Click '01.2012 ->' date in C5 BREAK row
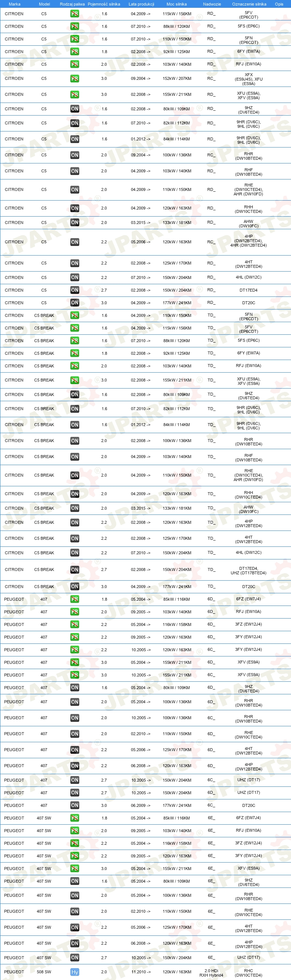 coord(141,425)
